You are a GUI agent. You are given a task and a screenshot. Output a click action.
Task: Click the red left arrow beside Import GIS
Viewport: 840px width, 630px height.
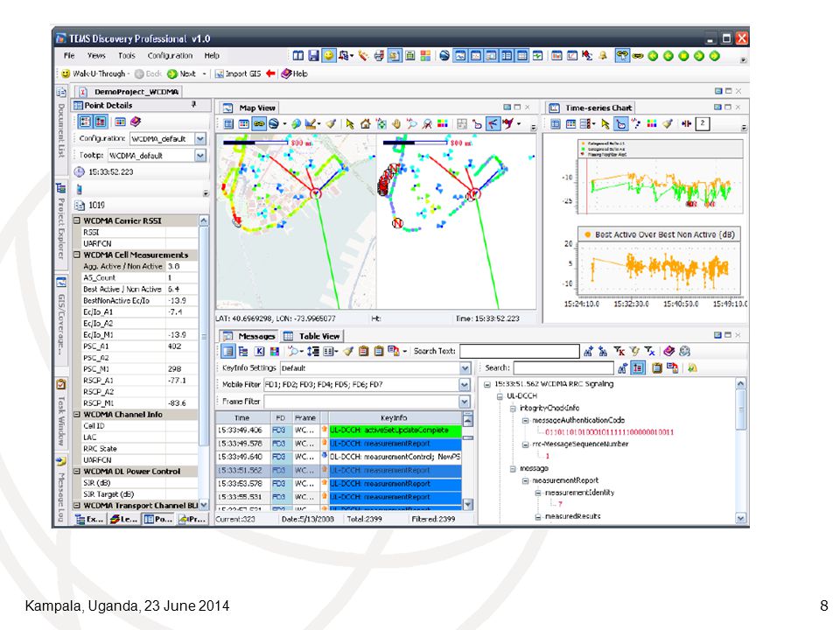(270, 73)
